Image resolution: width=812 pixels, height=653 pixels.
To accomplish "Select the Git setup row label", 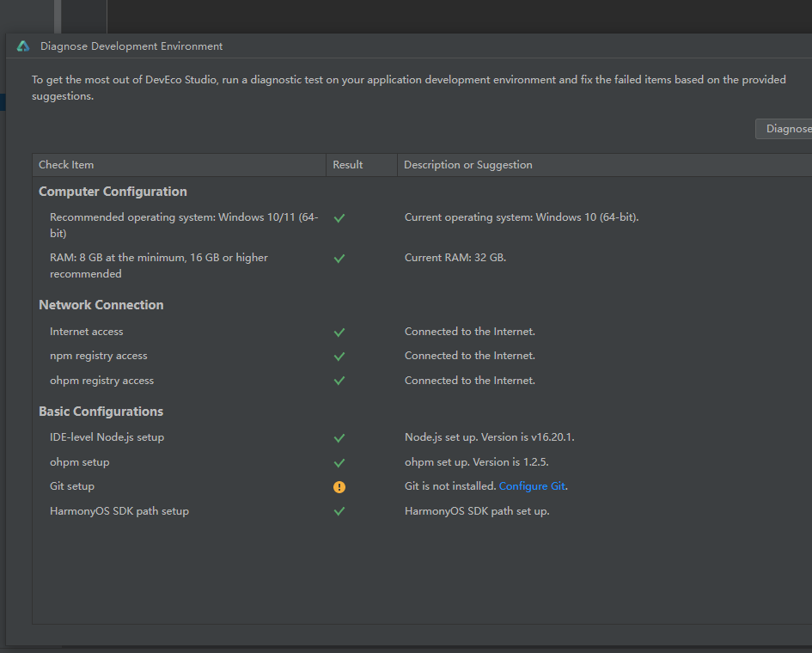I will click(x=72, y=486).
